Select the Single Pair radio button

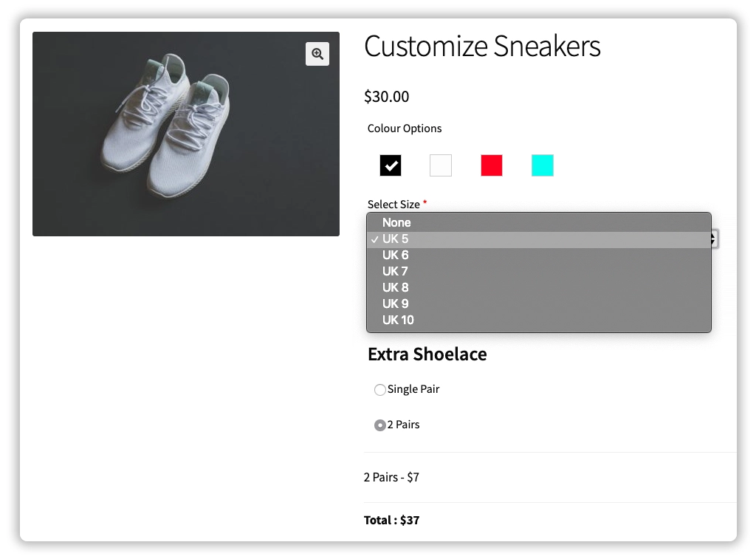coord(380,390)
